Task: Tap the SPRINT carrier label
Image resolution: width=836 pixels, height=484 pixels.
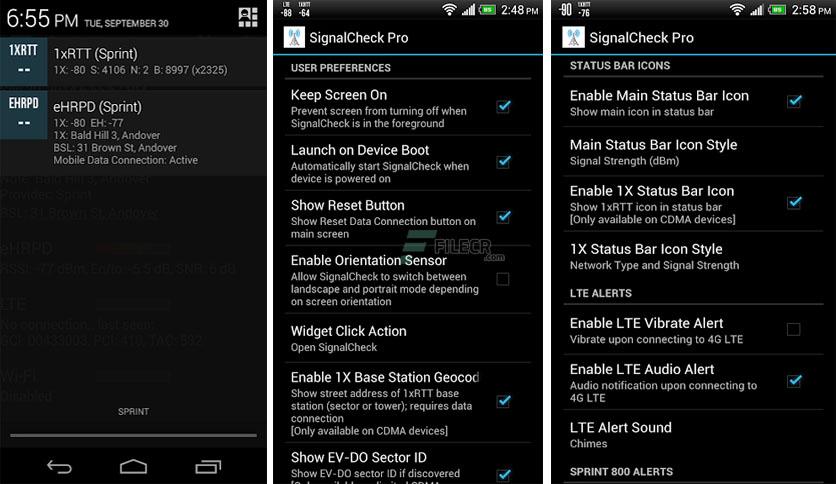Action: pyautogui.click(x=133, y=412)
